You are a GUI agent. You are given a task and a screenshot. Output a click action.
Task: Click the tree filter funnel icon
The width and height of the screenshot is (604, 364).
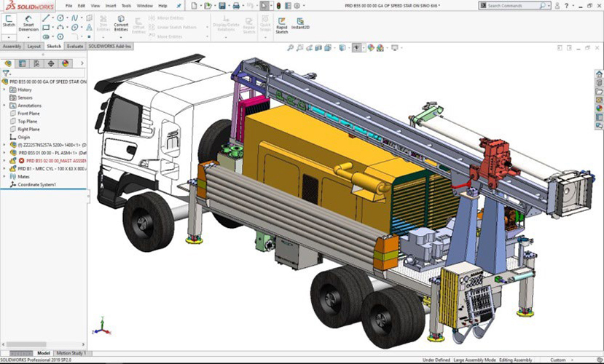pos(5,73)
